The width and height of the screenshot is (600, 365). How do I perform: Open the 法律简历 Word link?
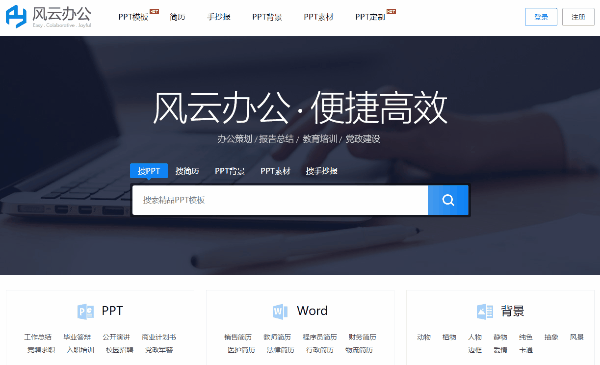tap(280, 350)
